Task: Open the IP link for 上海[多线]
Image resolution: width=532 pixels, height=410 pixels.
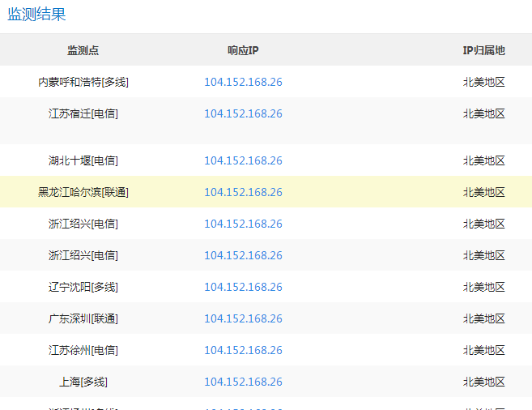Action: tap(243, 382)
